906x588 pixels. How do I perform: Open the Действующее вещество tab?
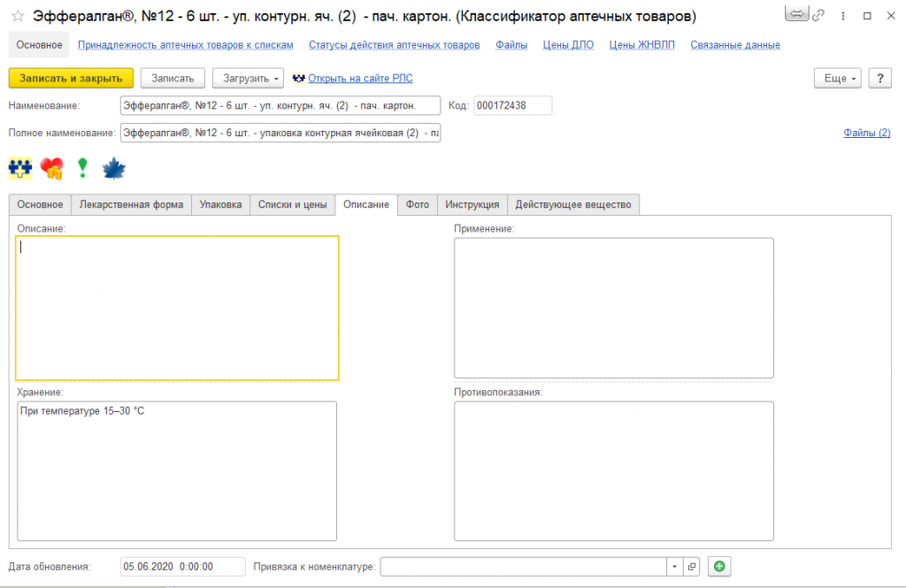point(573,204)
